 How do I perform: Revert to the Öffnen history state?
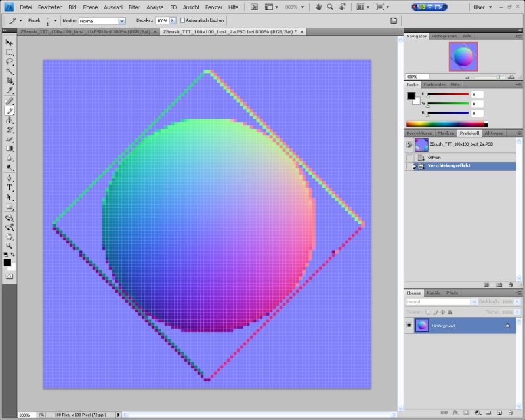point(433,157)
